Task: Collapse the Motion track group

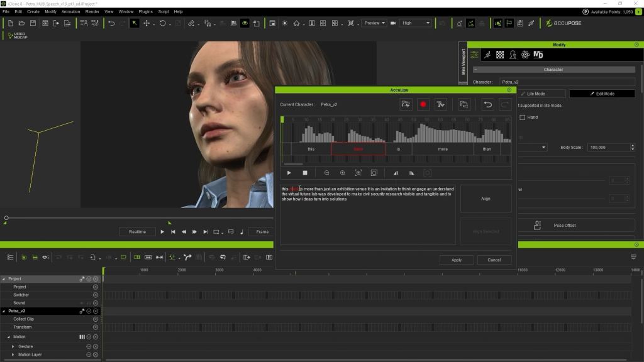Action: pyautogui.click(x=9, y=337)
